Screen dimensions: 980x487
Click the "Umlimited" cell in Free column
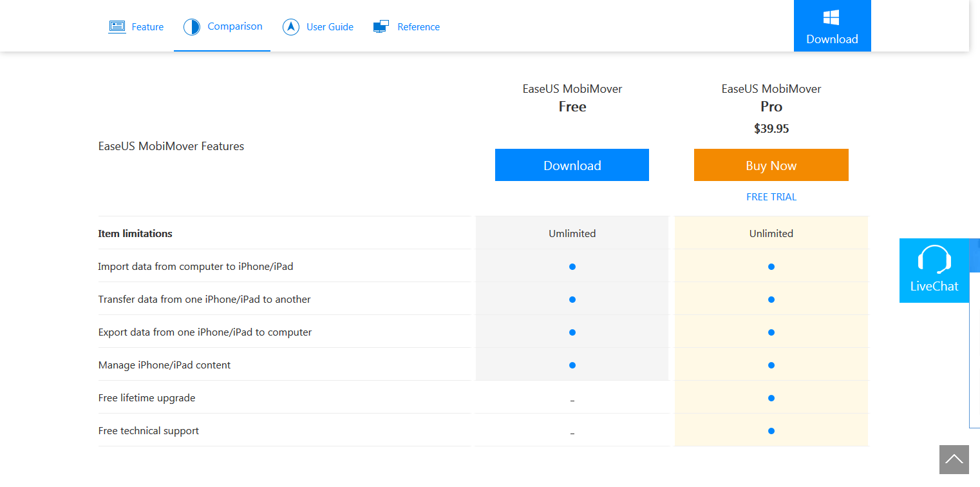[572, 233]
